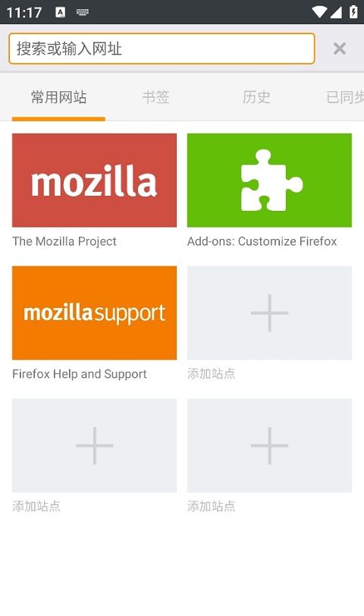Tap the plus icon in the bottom-right tile
The image size is (364, 616).
[x=269, y=445]
